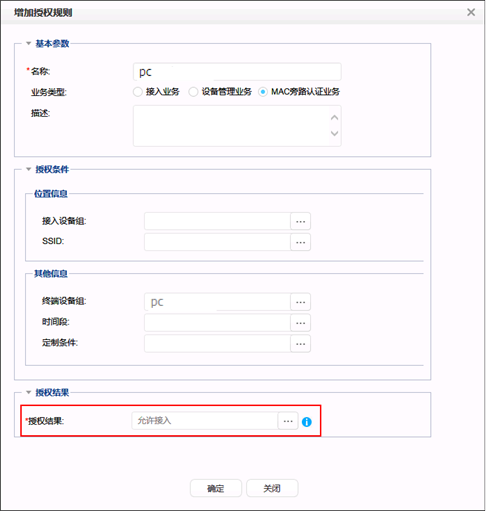Select the MAC旁路认证业务 radio button
Viewport: 486px width, 512px height.
click(263, 92)
